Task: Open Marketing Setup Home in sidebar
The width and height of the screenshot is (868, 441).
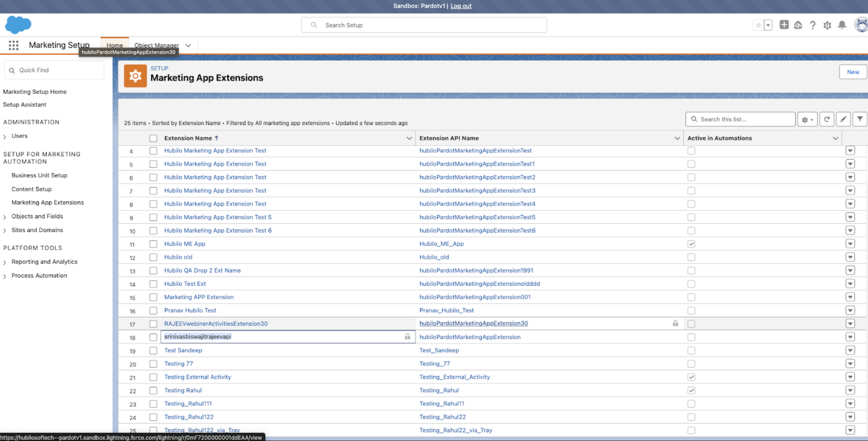Action: pos(35,92)
